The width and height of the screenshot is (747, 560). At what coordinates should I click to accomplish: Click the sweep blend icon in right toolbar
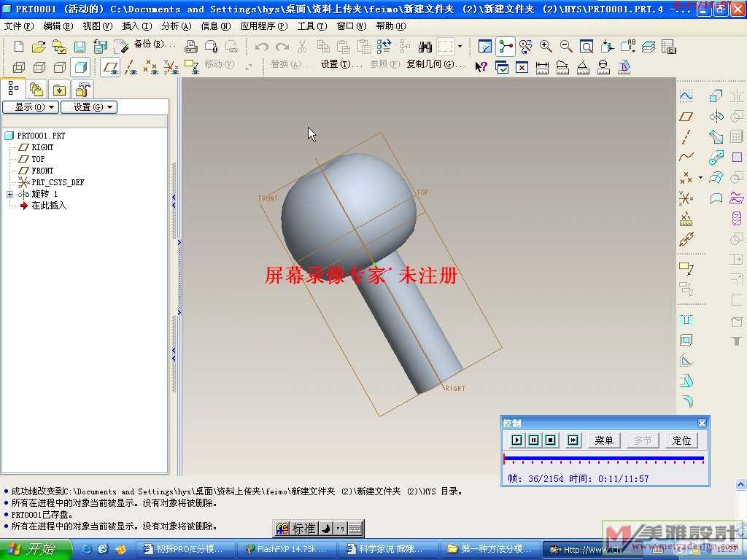click(716, 157)
